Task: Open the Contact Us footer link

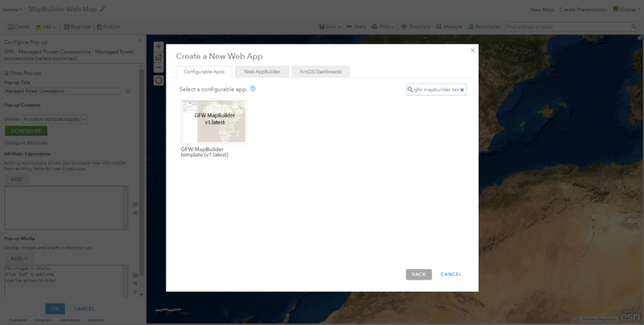Action: [x=96, y=320]
